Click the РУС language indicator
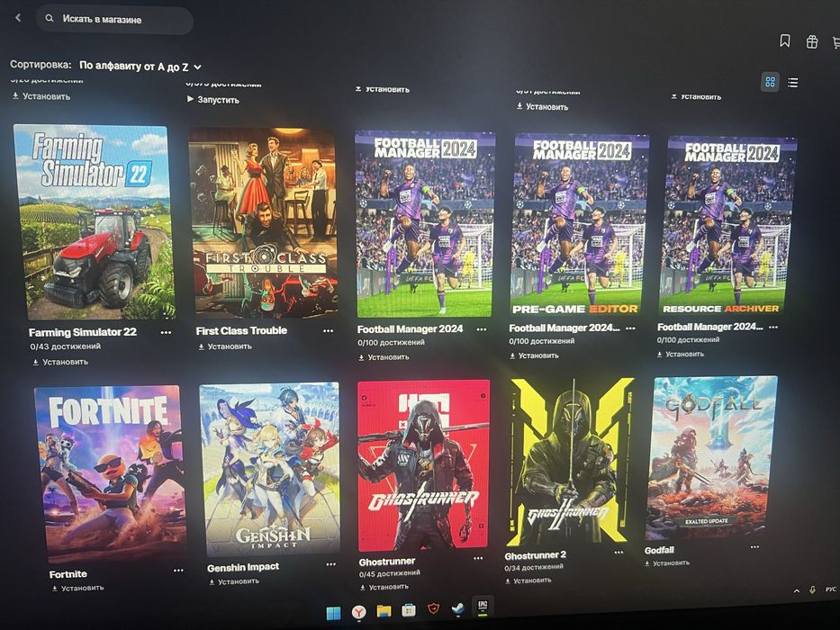Image resolution: width=840 pixels, height=630 pixels. (x=830, y=589)
